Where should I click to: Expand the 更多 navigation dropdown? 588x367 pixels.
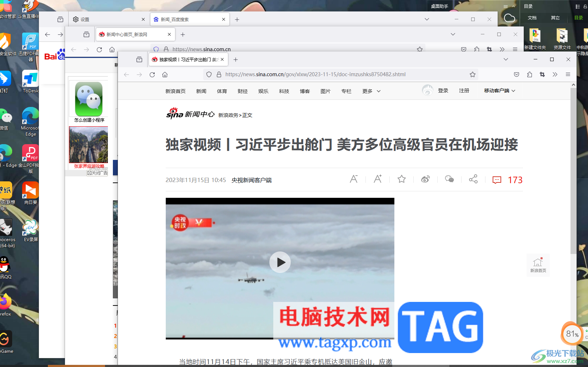coord(372,91)
